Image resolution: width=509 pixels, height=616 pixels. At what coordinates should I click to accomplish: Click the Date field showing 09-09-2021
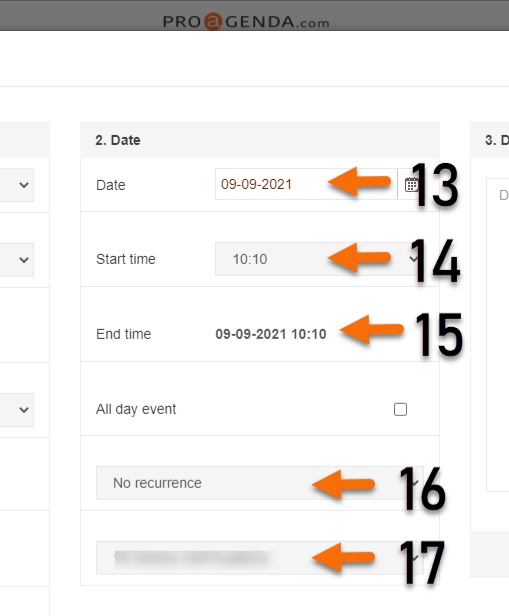point(306,184)
